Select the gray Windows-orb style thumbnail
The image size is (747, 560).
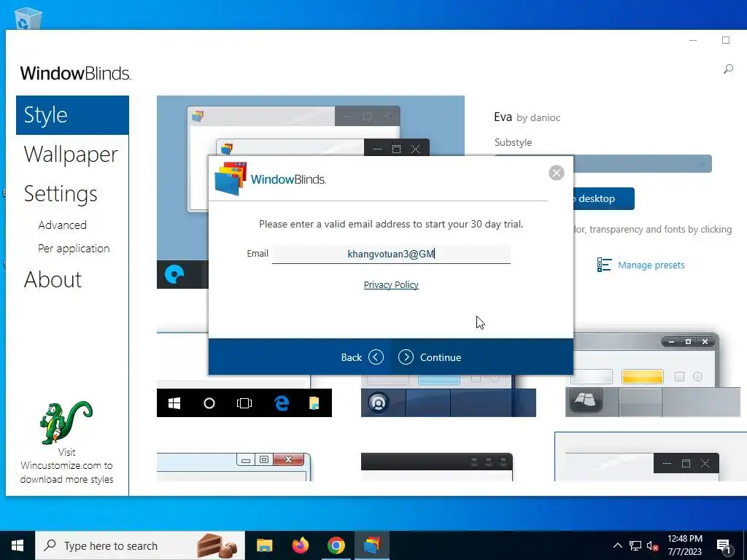pyautogui.click(x=653, y=375)
